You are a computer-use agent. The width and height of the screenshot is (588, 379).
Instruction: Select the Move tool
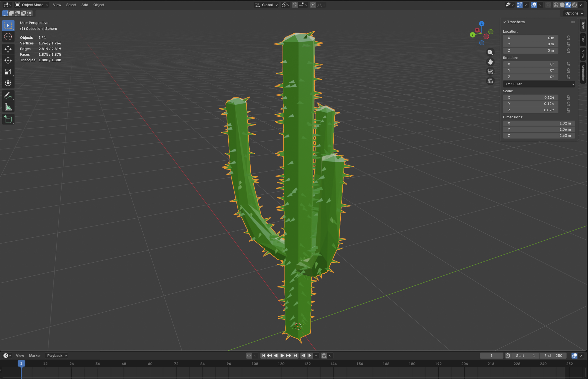[x=8, y=49]
